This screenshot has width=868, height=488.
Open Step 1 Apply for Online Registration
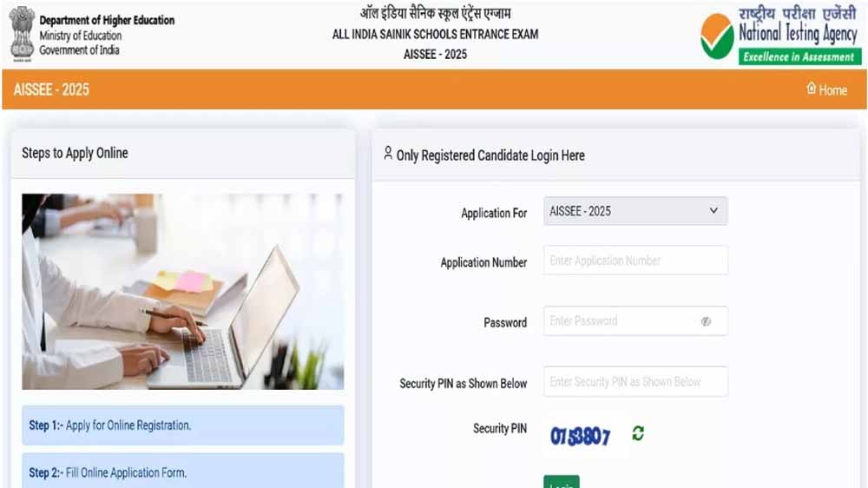[182, 425]
